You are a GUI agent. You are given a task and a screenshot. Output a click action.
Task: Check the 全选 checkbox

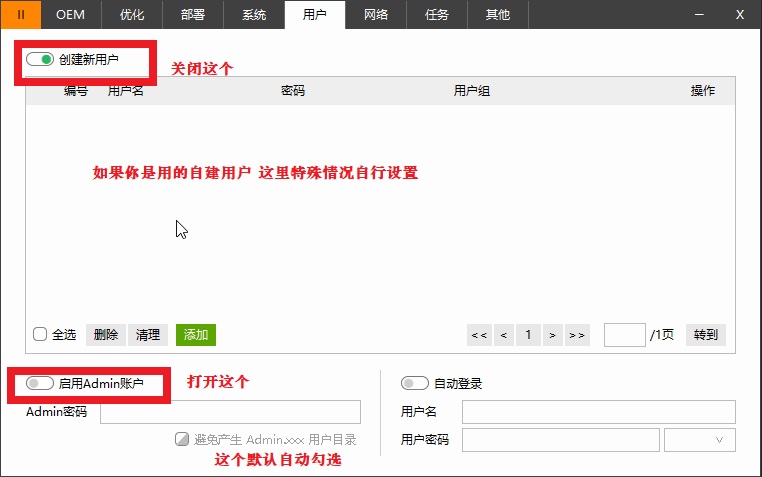[x=40, y=335]
